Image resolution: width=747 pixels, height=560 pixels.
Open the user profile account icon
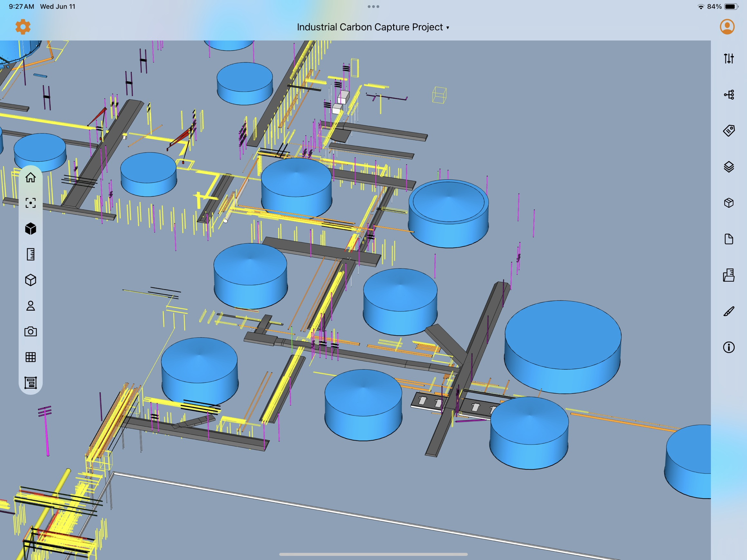click(x=727, y=27)
